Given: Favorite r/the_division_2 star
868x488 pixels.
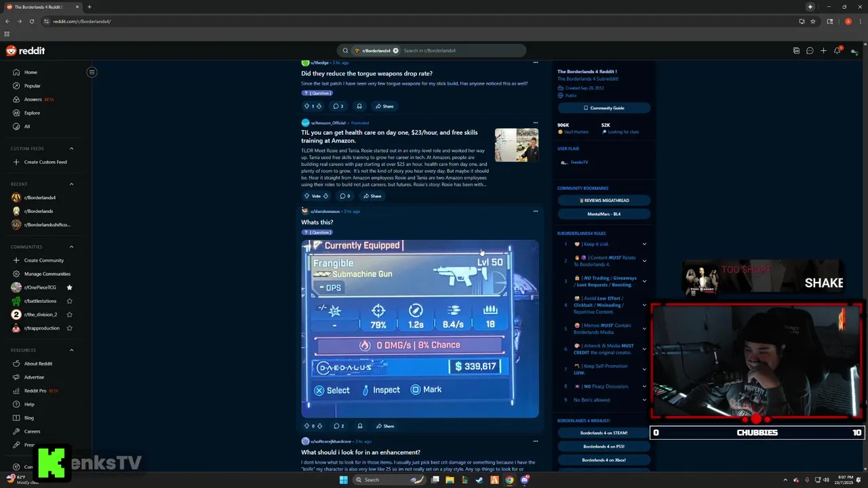Looking at the screenshot, I should (69, 314).
